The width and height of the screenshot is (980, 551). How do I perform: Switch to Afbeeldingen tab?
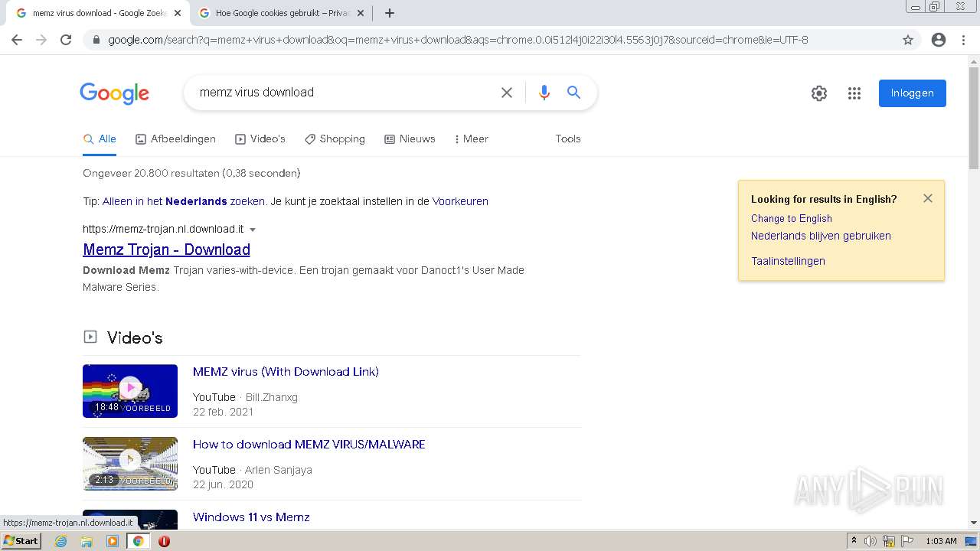tap(175, 139)
